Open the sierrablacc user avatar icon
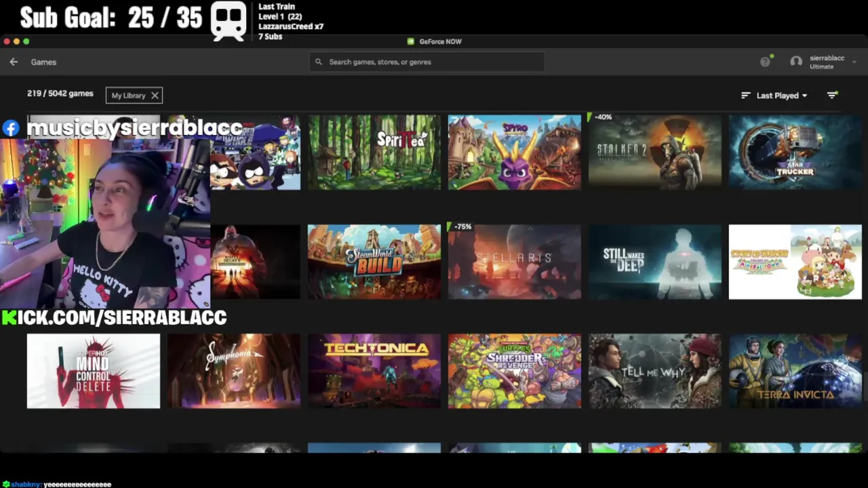Image resolution: width=868 pixels, height=488 pixels. click(796, 62)
